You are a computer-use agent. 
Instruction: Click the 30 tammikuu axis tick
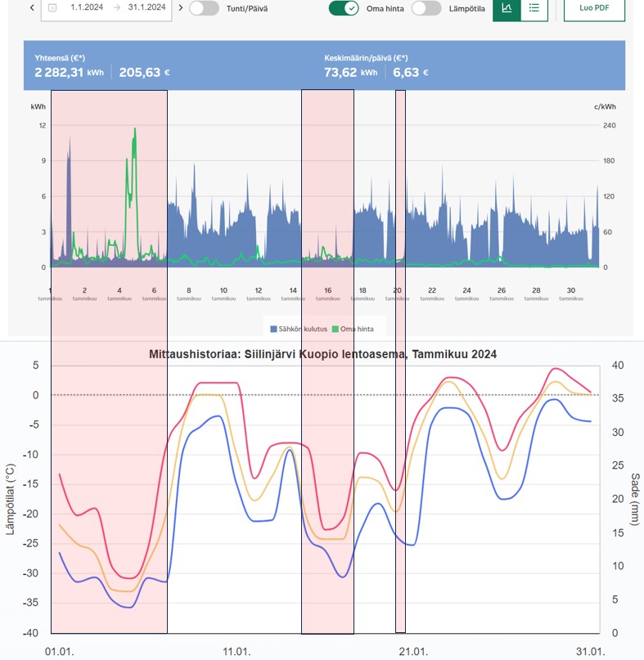pos(570,294)
